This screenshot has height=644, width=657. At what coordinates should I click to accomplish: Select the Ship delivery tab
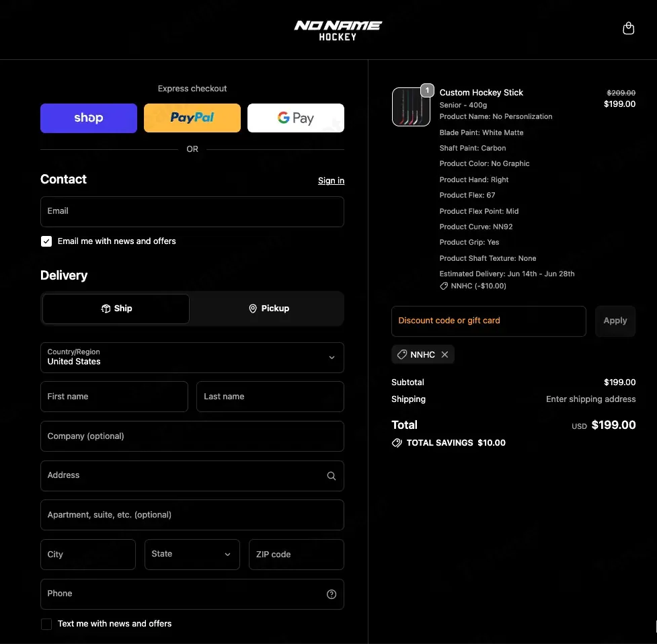pyautogui.click(x=116, y=309)
